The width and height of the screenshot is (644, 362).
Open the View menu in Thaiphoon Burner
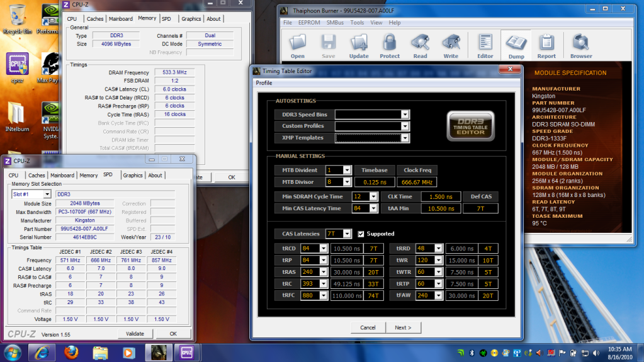tap(376, 23)
